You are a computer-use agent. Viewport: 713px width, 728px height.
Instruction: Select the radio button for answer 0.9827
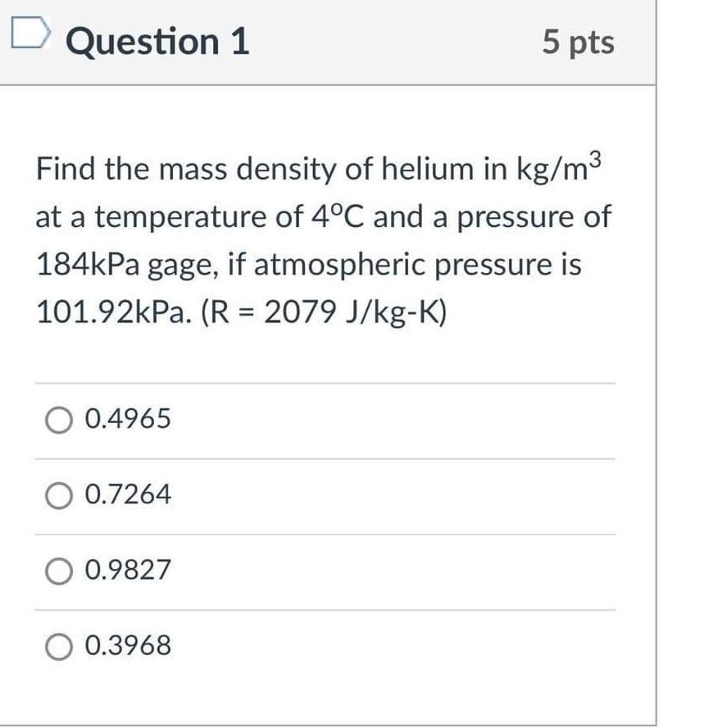point(57,570)
